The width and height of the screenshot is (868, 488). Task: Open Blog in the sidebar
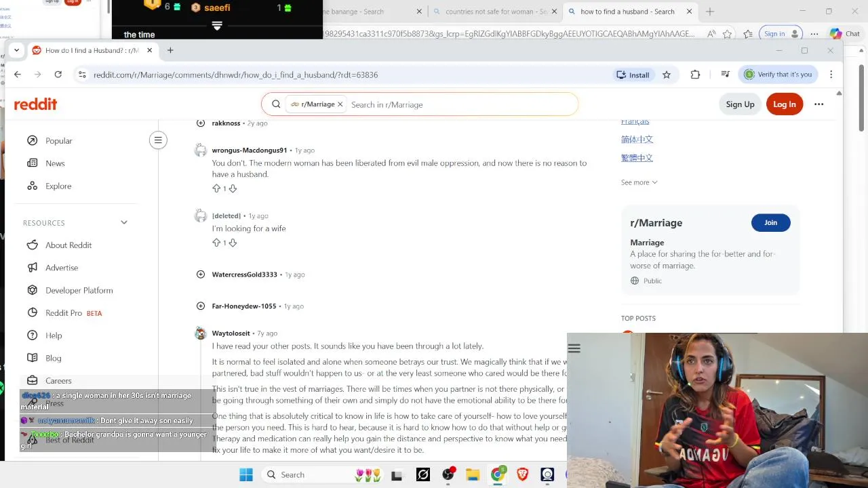pos(54,359)
